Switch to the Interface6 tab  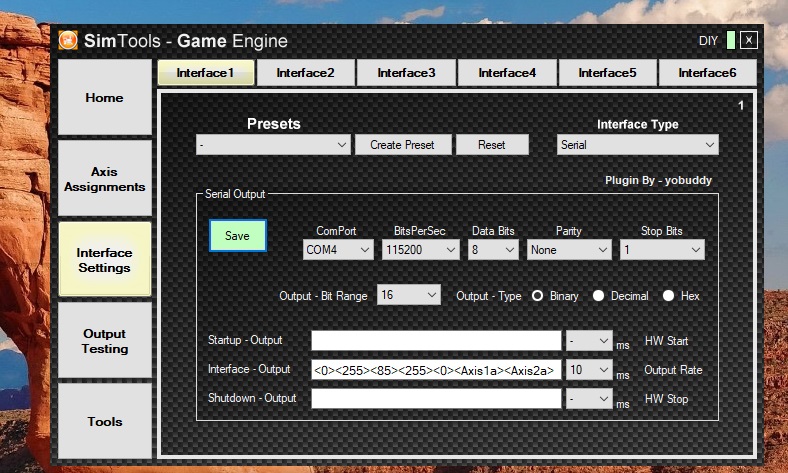click(x=707, y=73)
